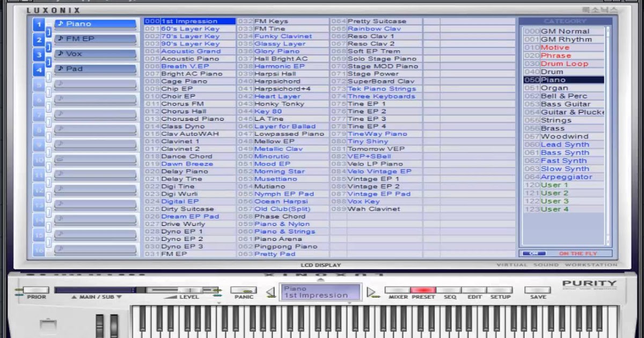
Task: Click the note icon in the FM EP slot
Action: click(x=61, y=39)
